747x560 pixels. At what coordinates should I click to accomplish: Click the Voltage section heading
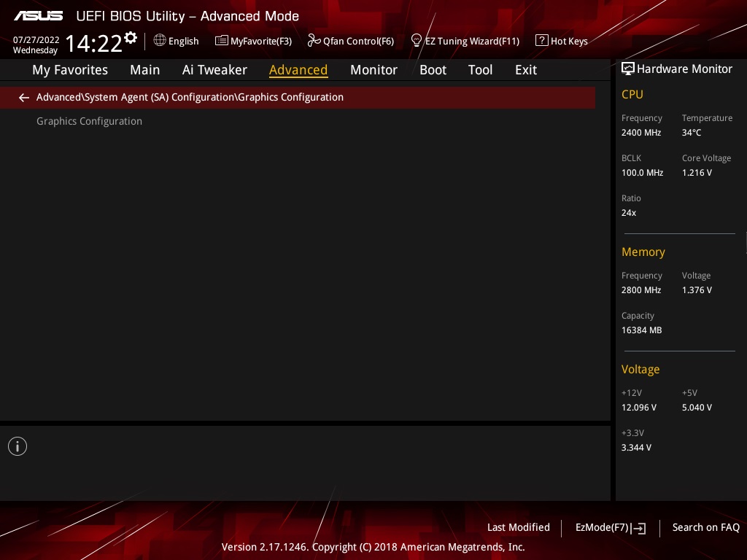[640, 370]
